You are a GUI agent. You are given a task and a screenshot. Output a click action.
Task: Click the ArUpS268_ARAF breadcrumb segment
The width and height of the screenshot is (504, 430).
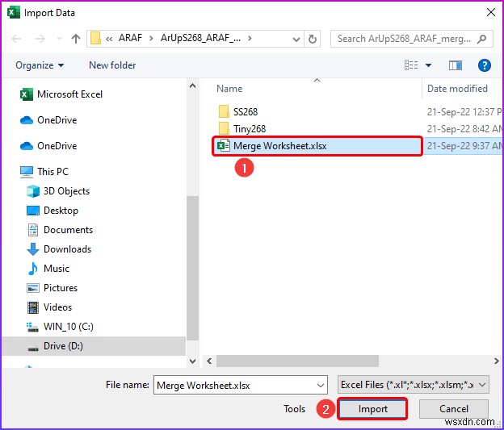point(200,38)
